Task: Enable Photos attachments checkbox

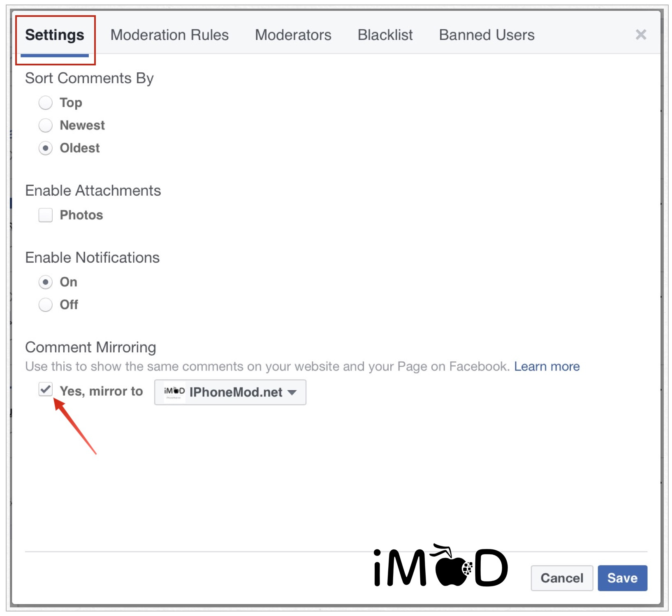Action: point(46,215)
